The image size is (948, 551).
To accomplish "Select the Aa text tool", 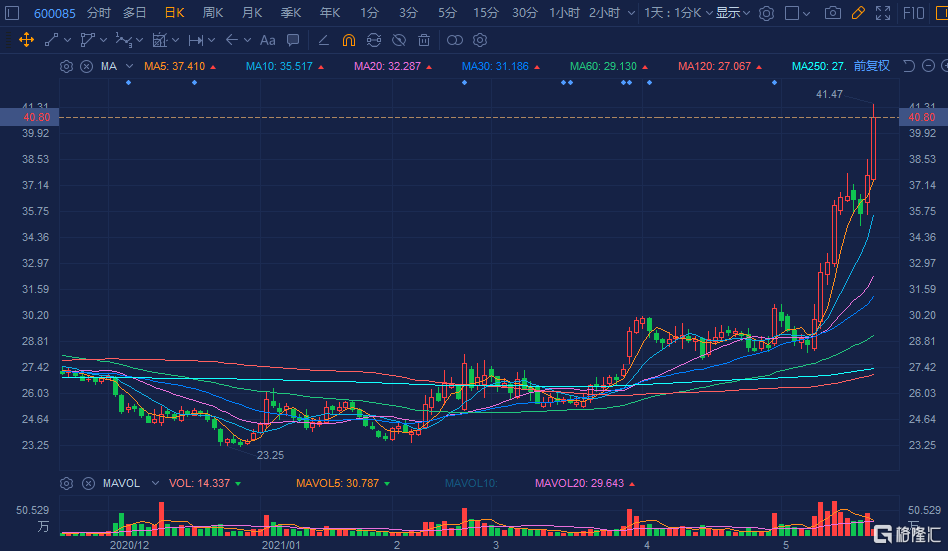I will 267,40.
